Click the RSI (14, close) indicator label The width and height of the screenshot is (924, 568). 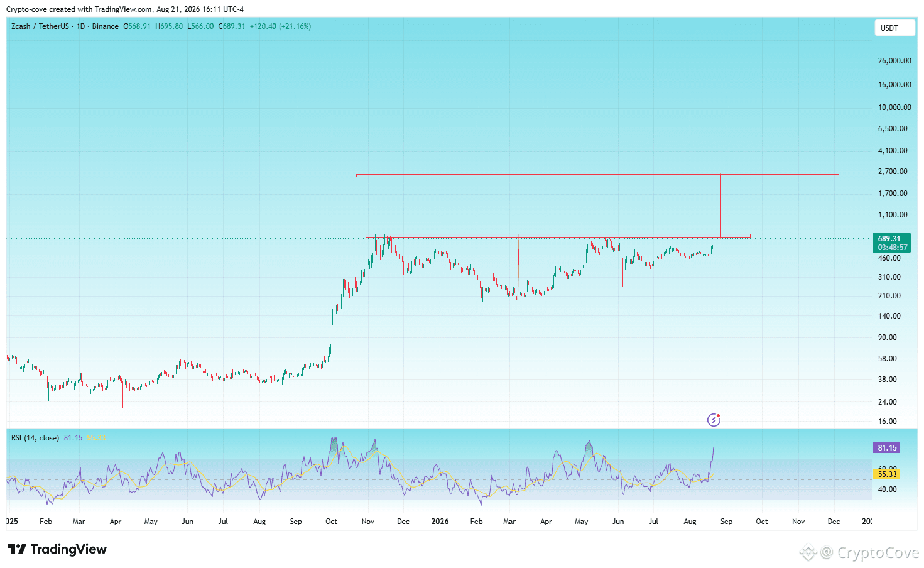tap(35, 438)
